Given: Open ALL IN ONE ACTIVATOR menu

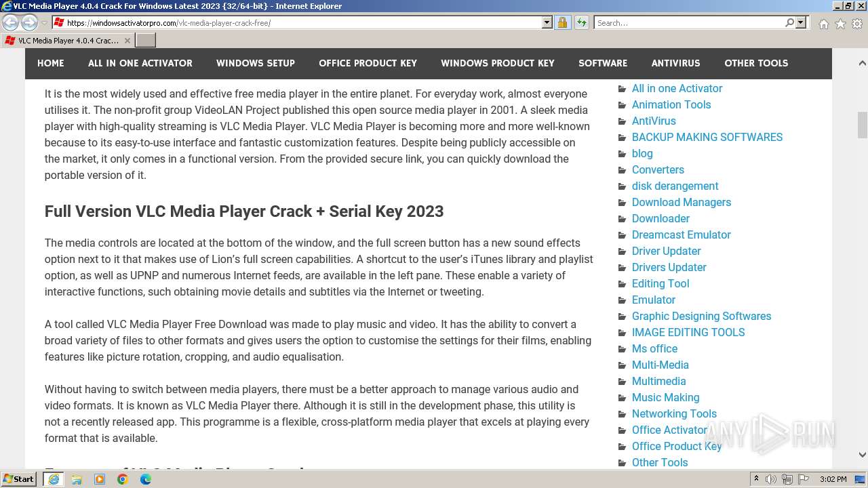Looking at the screenshot, I should 140,63.
